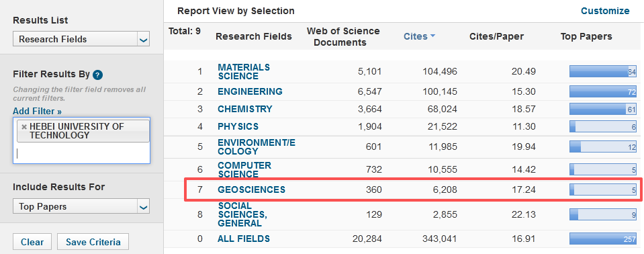Open the ENVIRONMENT/ECOLOGY research field link
The width and height of the screenshot is (644, 254).
tap(257, 146)
